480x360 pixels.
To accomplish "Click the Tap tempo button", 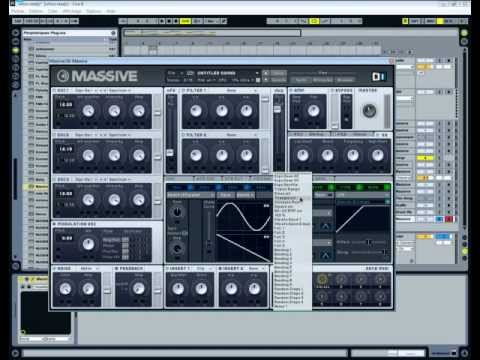I will pos(18,21).
